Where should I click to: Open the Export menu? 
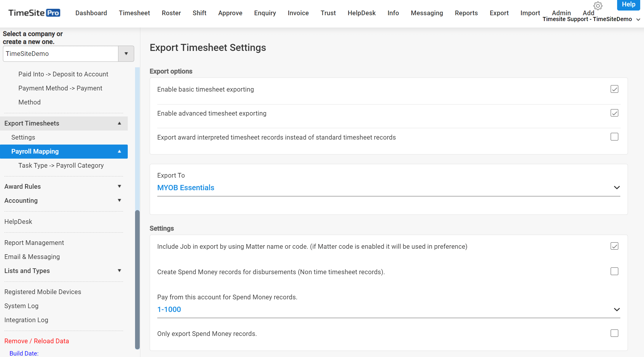coord(499,13)
